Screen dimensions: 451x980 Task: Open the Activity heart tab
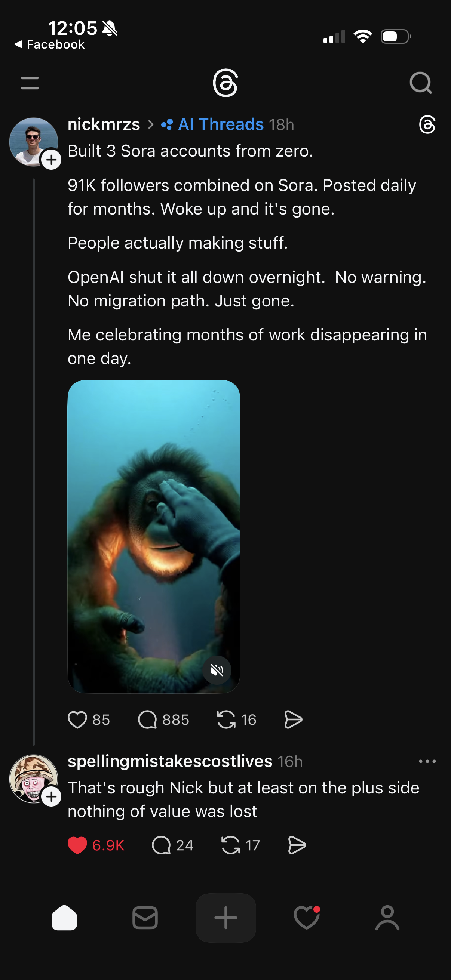tap(307, 918)
